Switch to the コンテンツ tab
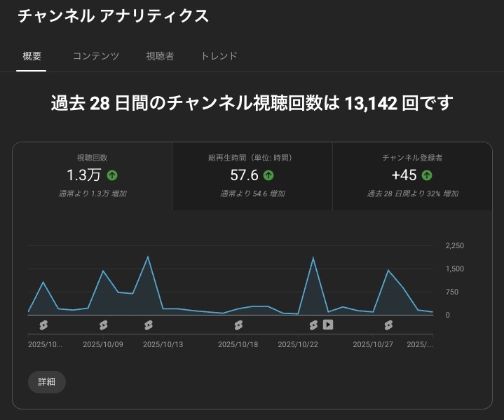The height and width of the screenshot is (420, 504). tap(96, 56)
